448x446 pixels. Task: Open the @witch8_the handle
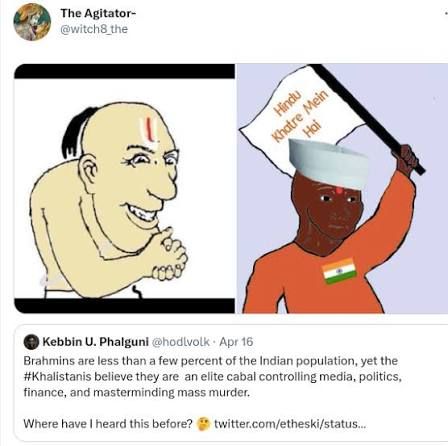click(94, 29)
